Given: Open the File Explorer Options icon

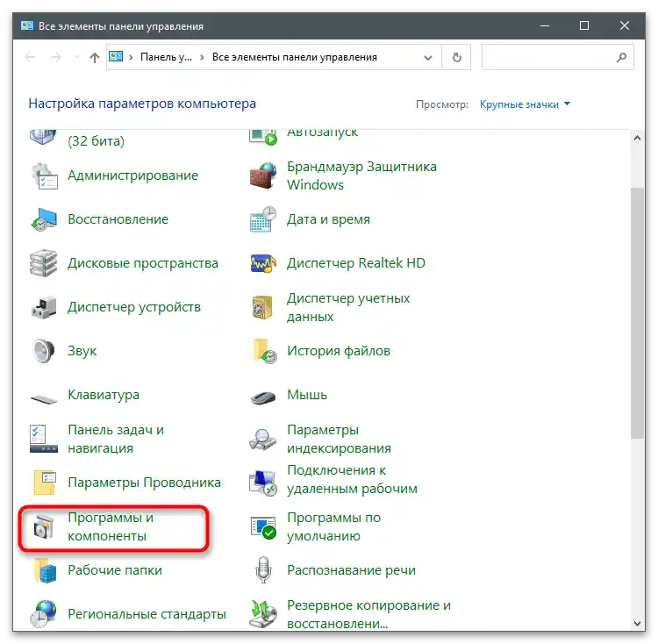Looking at the screenshot, I should point(45,483).
